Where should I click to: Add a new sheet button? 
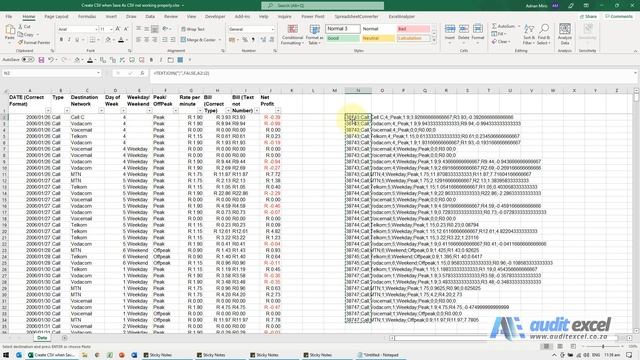[x=64, y=338]
